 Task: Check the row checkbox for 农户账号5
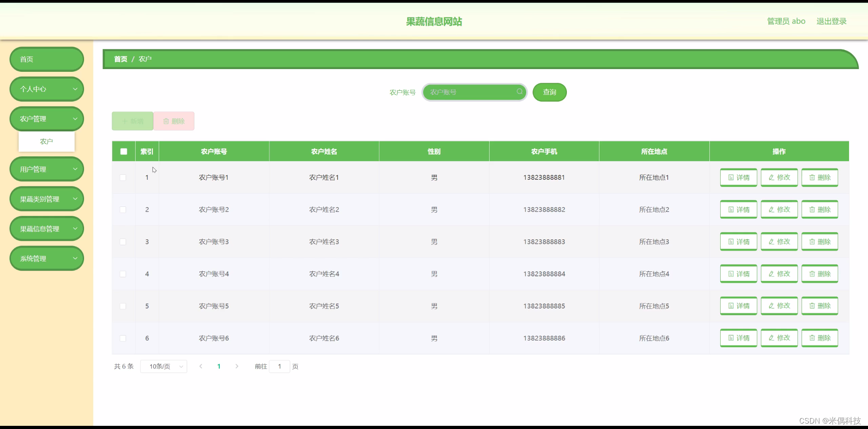(123, 306)
